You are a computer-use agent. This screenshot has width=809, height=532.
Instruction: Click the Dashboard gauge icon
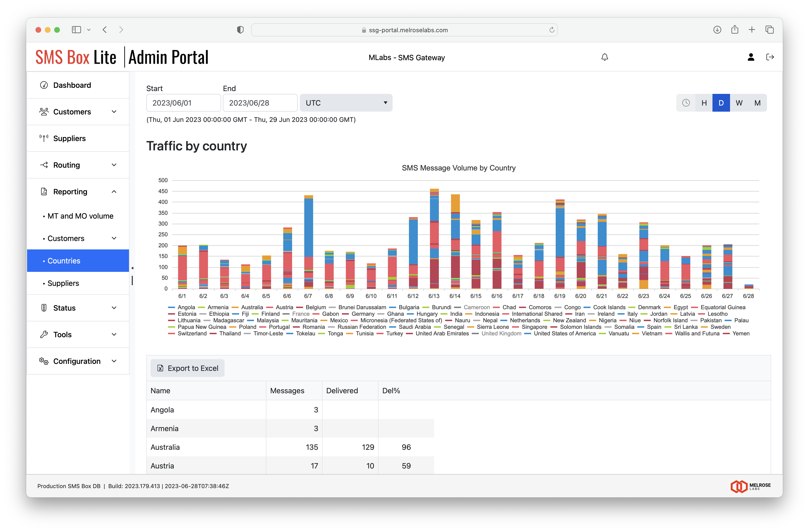coord(44,85)
